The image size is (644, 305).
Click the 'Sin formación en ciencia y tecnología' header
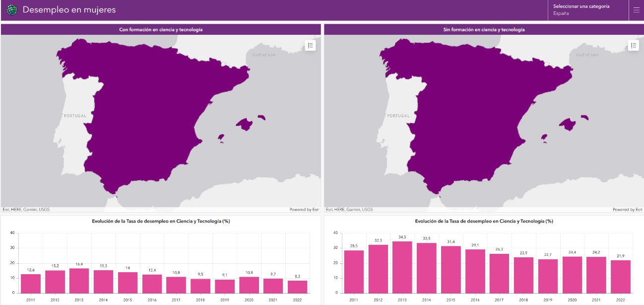click(x=484, y=30)
